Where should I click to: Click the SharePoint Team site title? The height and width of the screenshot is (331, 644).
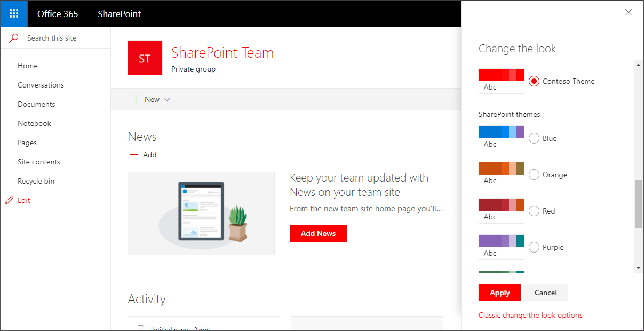222,53
